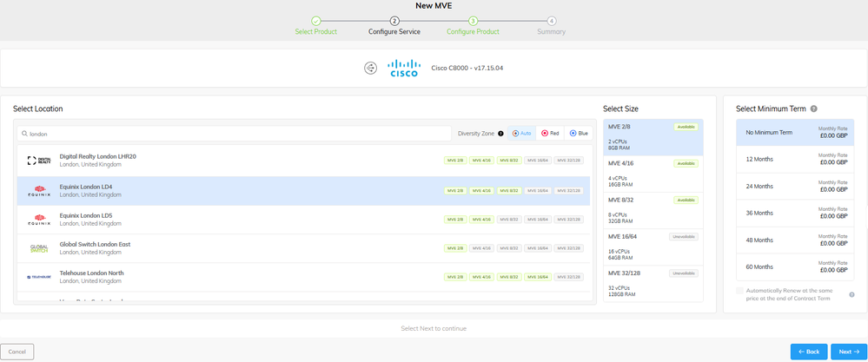Select Digital Realty London LHR20 location
Image resolution: width=868 pixels, height=362 pixels.
pos(303,161)
